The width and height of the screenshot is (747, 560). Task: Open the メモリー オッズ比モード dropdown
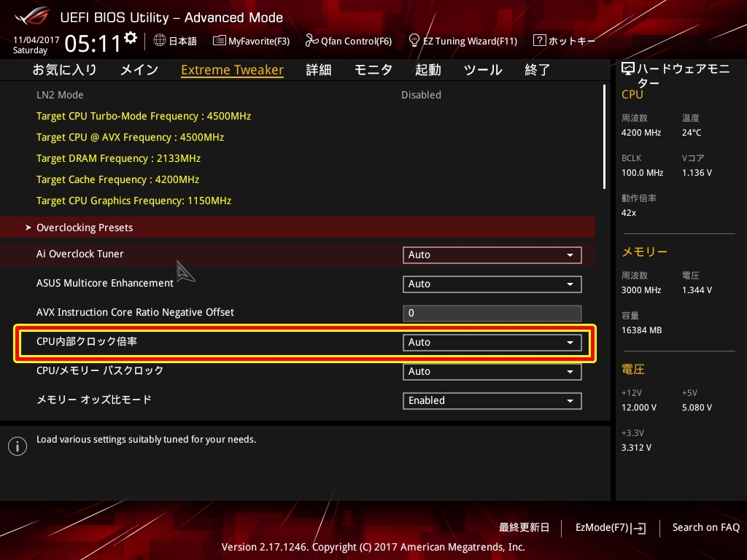coord(492,401)
